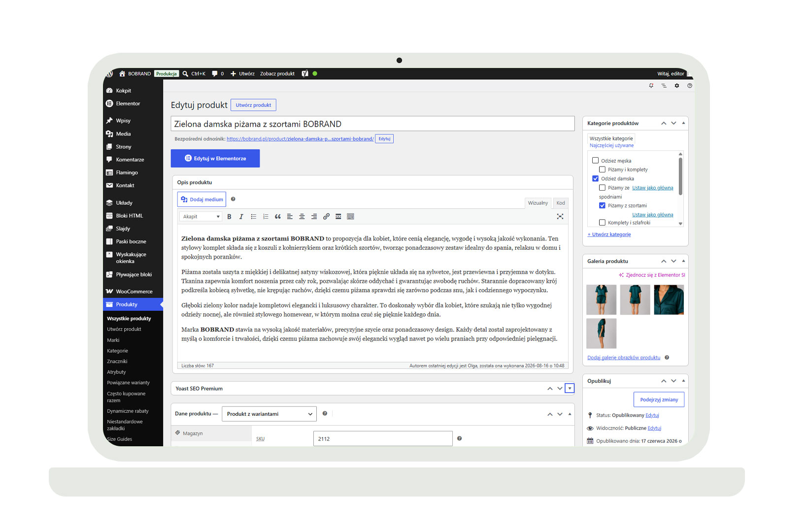Click the Utwórz produkt button beside the heading
Screen dimensions: 808x532
[x=253, y=105]
